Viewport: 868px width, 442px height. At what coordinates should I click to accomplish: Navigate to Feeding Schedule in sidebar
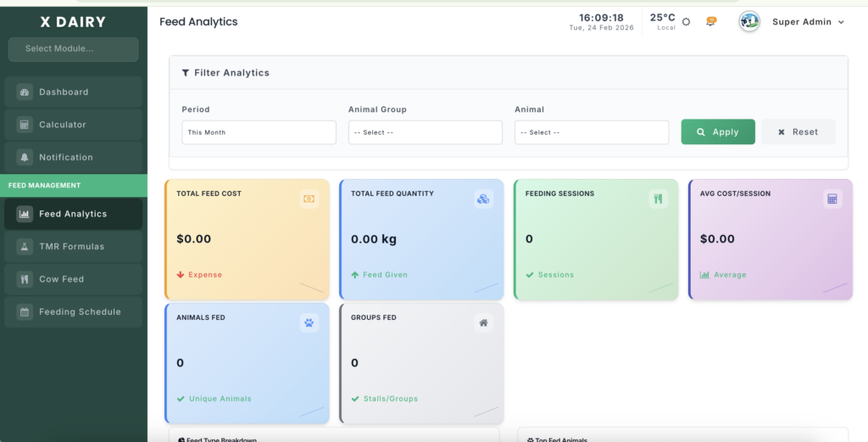tap(73, 312)
